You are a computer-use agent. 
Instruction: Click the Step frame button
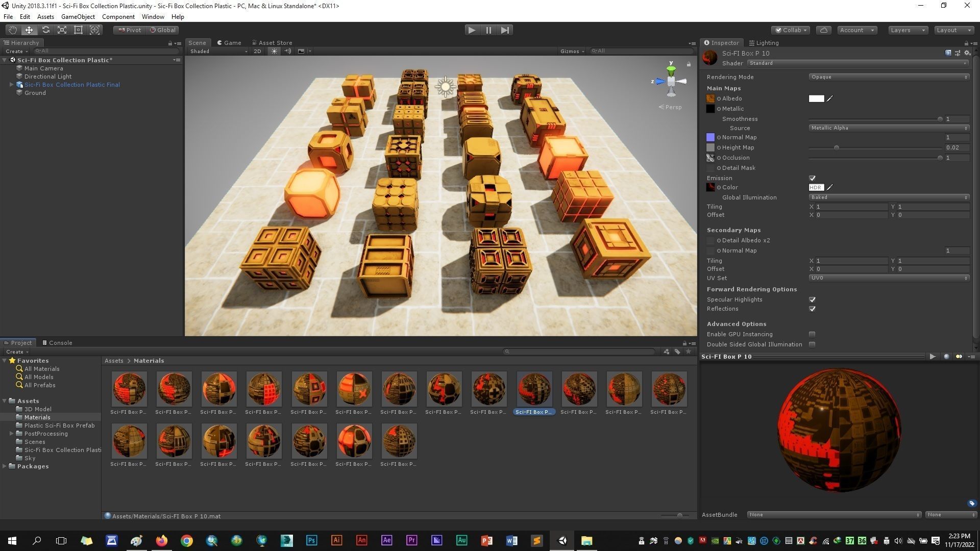(505, 30)
